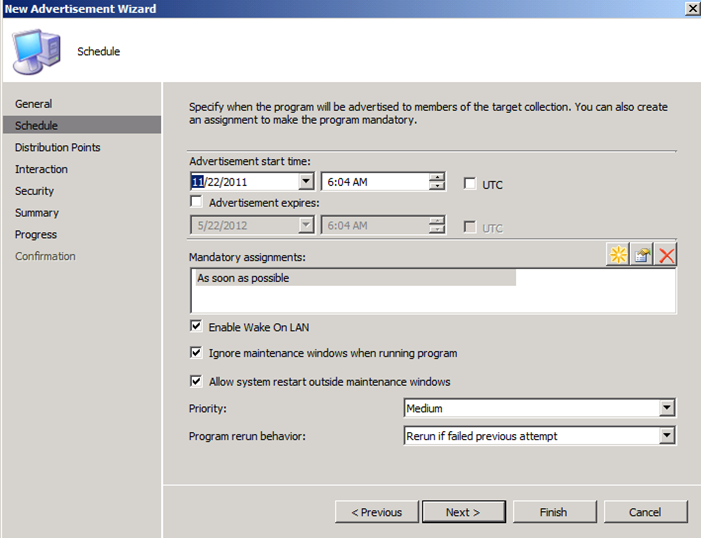This screenshot has width=701, height=538.
Task: Expand the Program rerun behavior dropdown
Action: click(667, 435)
